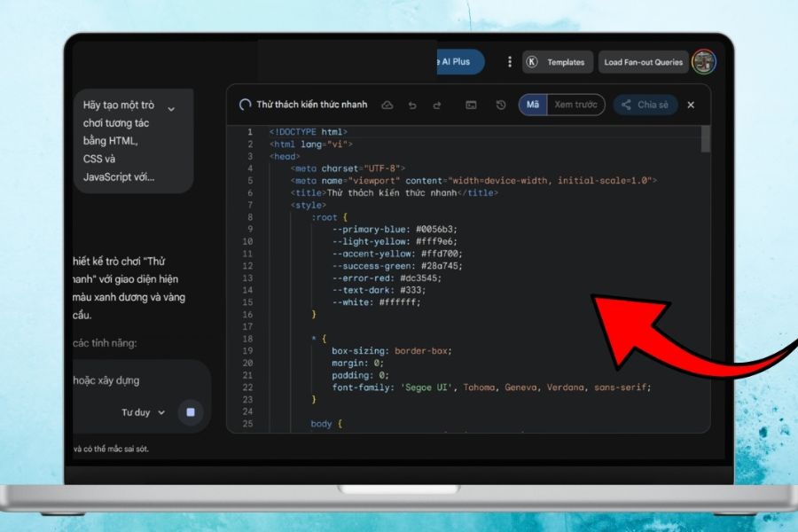Open the Tư duy model dropdown
The height and width of the screenshot is (532, 798).
[x=143, y=412]
